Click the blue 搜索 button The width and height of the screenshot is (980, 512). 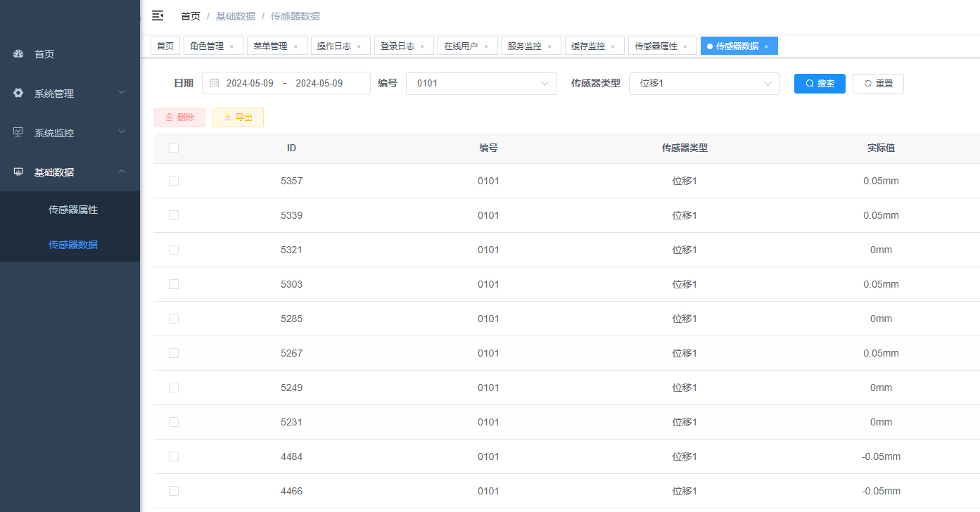coord(820,83)
